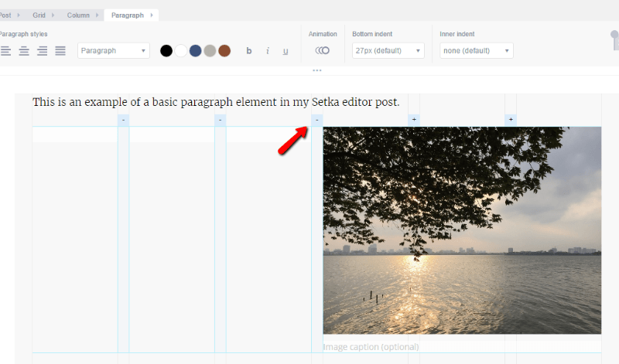Center align the paragraph text
Viewport: 619px width, 364px height.
(x=24, y=51)
